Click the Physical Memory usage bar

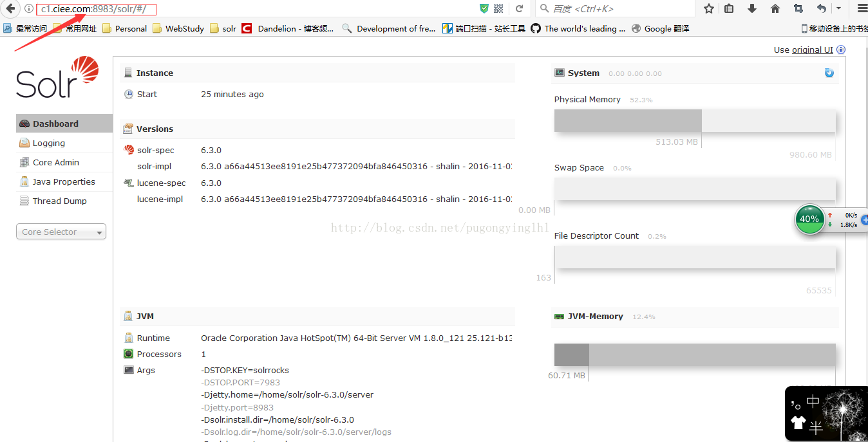pos(695,120)
